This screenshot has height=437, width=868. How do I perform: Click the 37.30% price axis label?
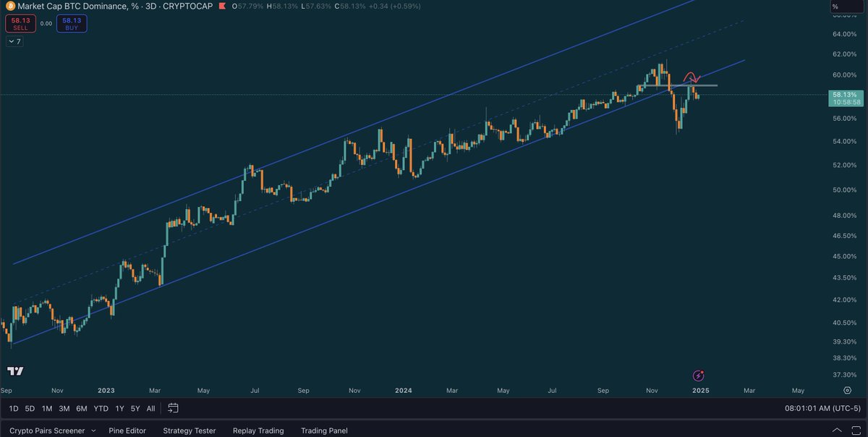point(844,374)
